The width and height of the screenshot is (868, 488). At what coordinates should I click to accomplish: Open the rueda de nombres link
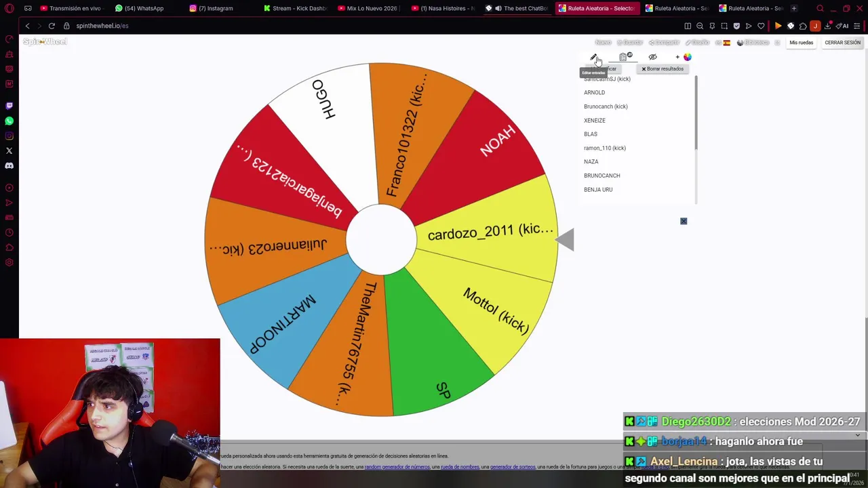tap(460, 467)
